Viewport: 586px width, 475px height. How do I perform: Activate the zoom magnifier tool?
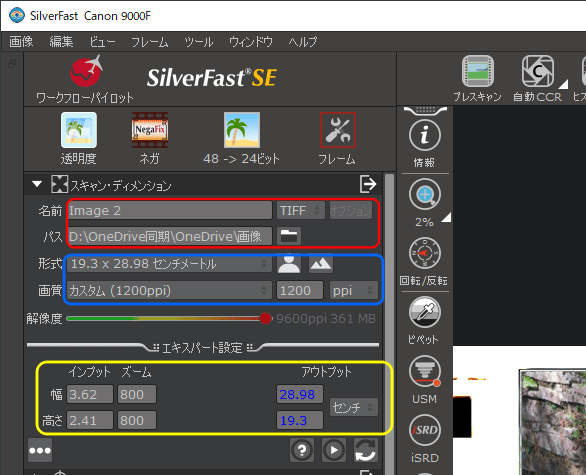tap(425, 194)
